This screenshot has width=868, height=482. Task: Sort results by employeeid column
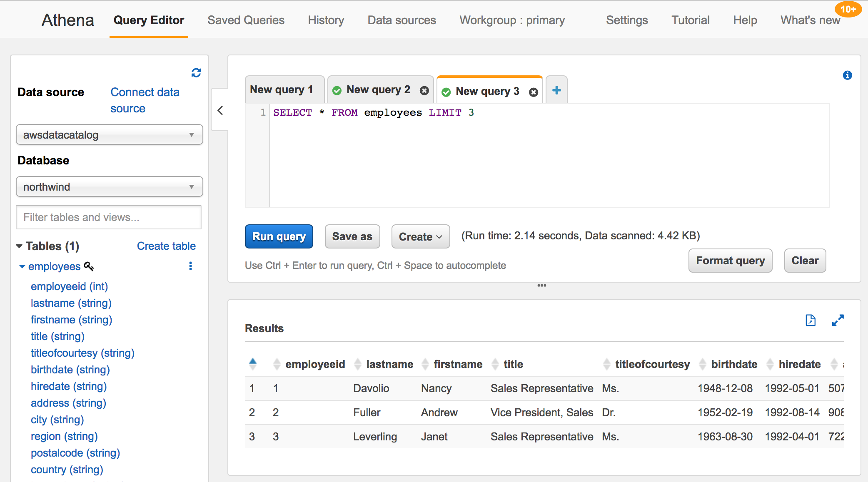pyautogui.click(x=314, y=364)
